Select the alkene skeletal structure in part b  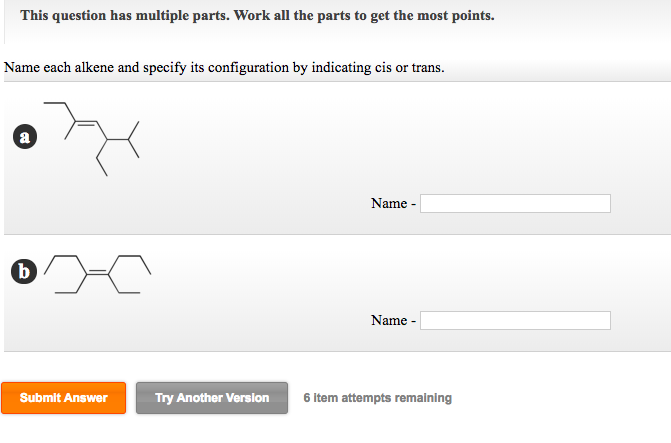[98, 274]
